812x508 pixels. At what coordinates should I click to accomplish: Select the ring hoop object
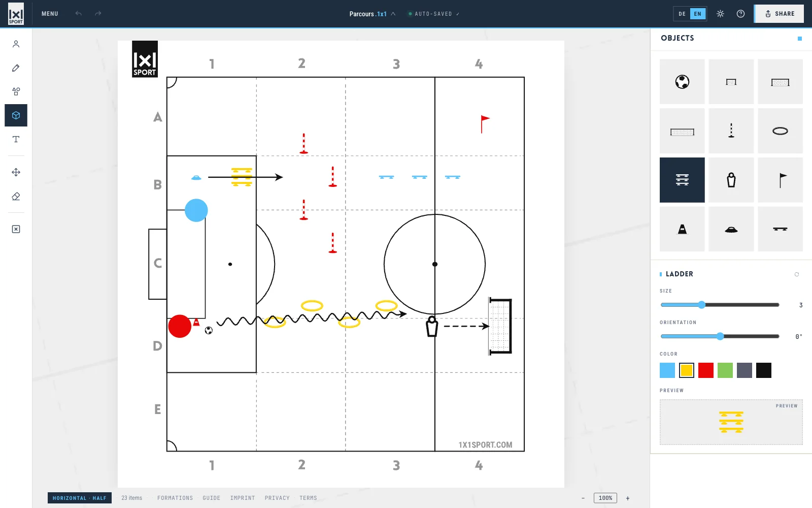780,131
